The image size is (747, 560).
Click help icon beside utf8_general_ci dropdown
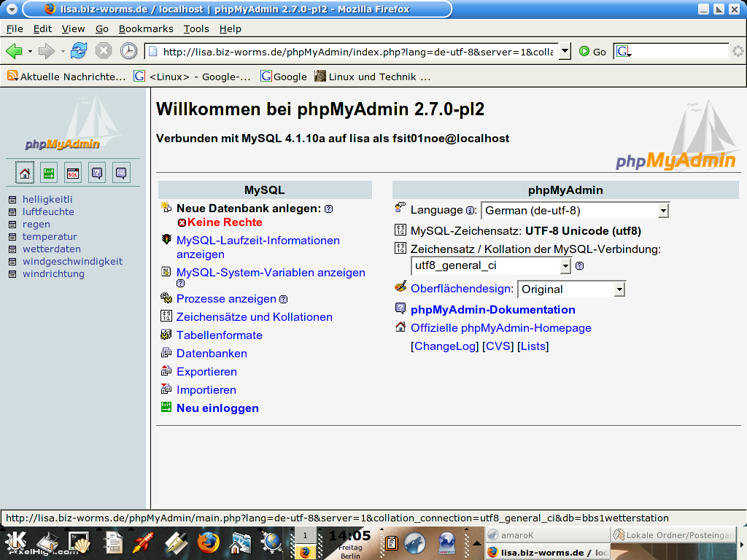click(580, 265)
